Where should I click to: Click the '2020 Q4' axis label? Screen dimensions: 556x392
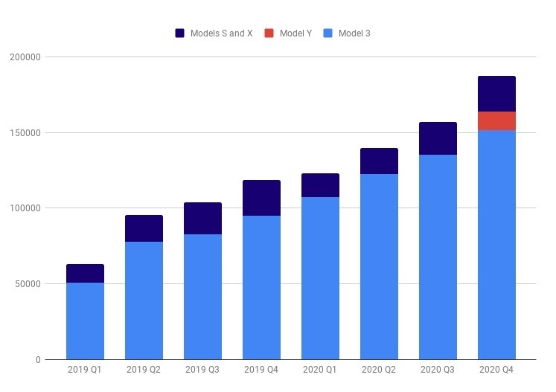tap(496, 370)
